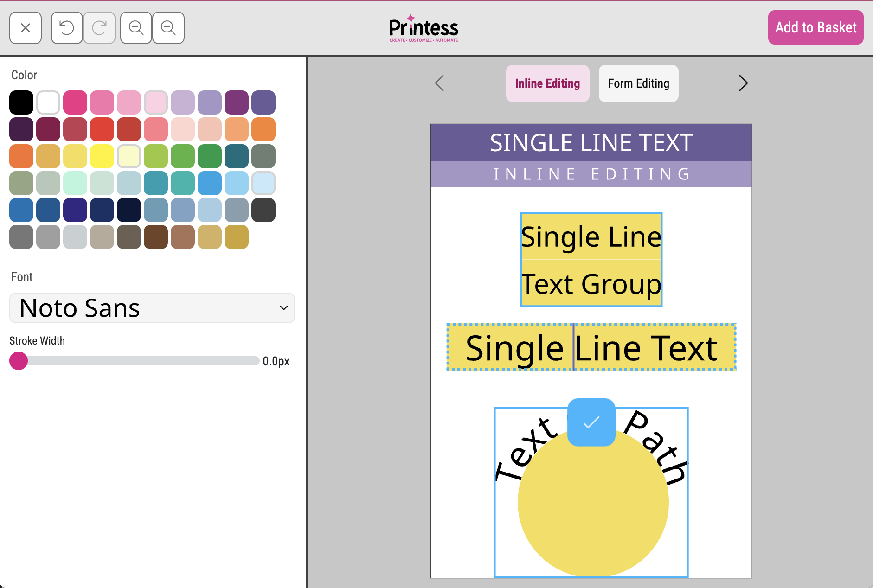
Task: Select the dark green color swatch
Action: 210,156
